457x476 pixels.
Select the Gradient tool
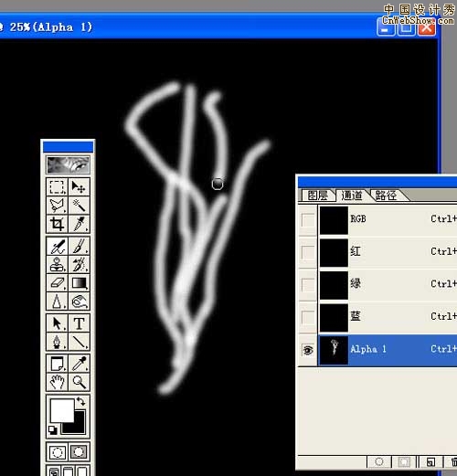79,283
